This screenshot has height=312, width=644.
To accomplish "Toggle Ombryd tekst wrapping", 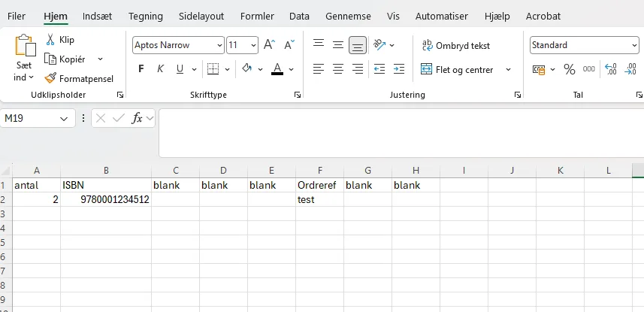I will tap(456, 46).
